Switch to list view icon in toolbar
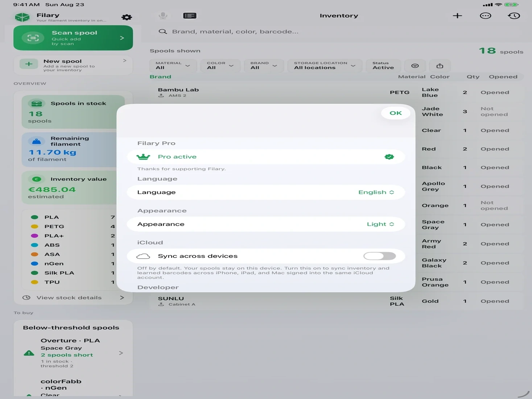Viewport: 532px width, 399px height. (190, 16)
